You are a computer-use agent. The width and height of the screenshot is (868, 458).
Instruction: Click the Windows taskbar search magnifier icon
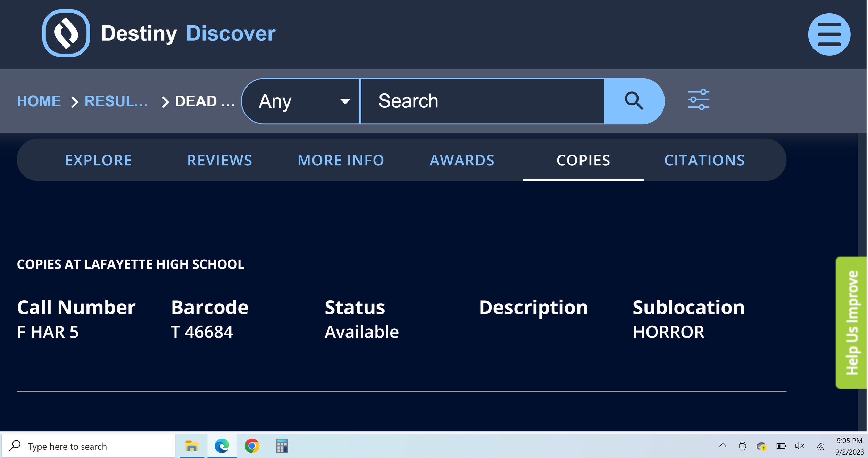pyautogui.click(x=15, y=445)
